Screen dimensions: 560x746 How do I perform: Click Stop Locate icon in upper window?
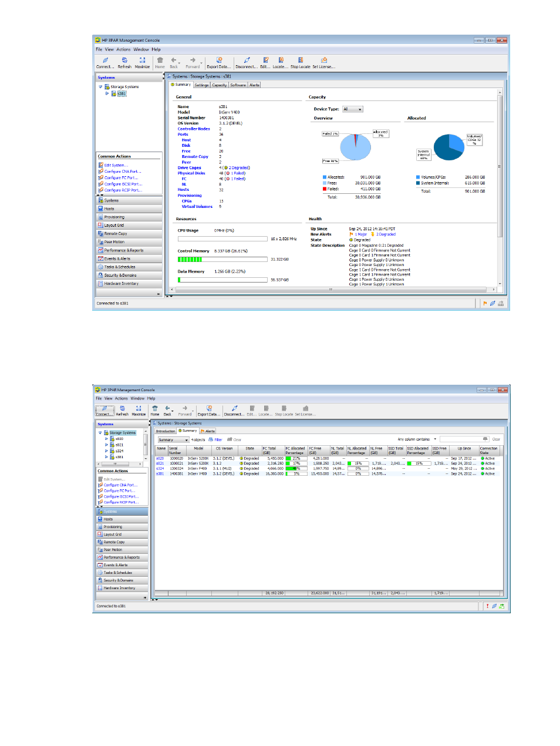coord(301,60)
